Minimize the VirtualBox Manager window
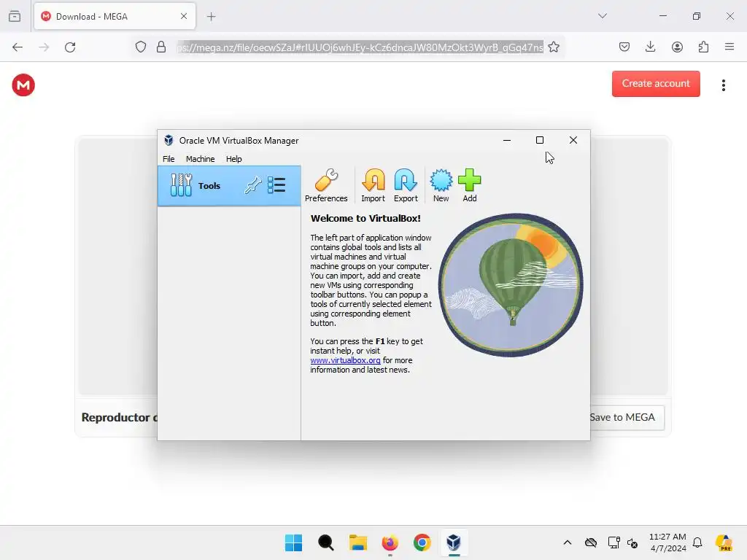This screenshot has width=747, height=560. point(507,140)
